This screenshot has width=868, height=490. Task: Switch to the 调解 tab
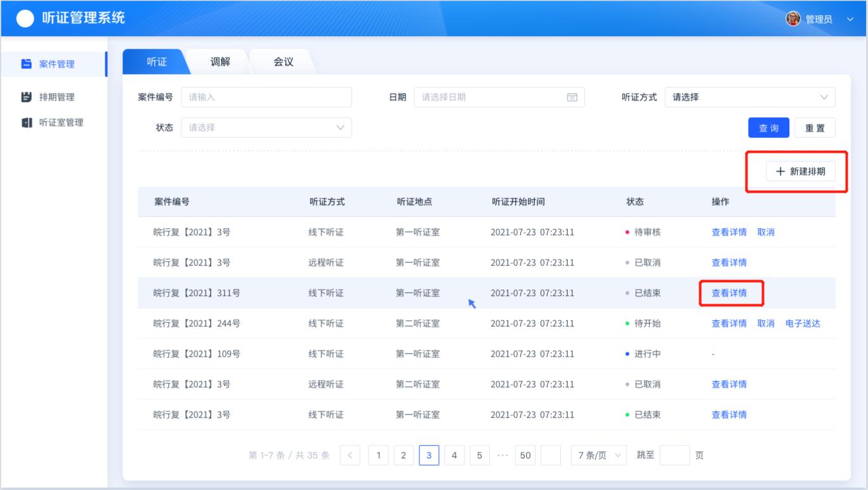[220, 61]
